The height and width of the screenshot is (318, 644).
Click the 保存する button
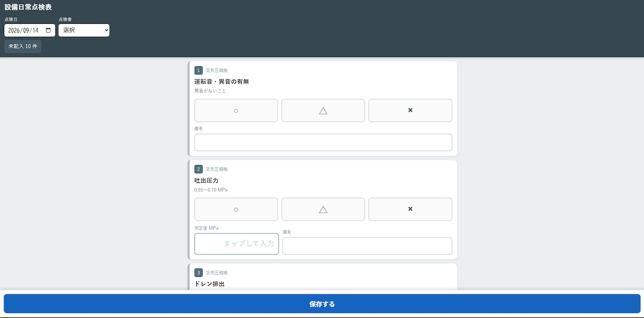(322, 304)
